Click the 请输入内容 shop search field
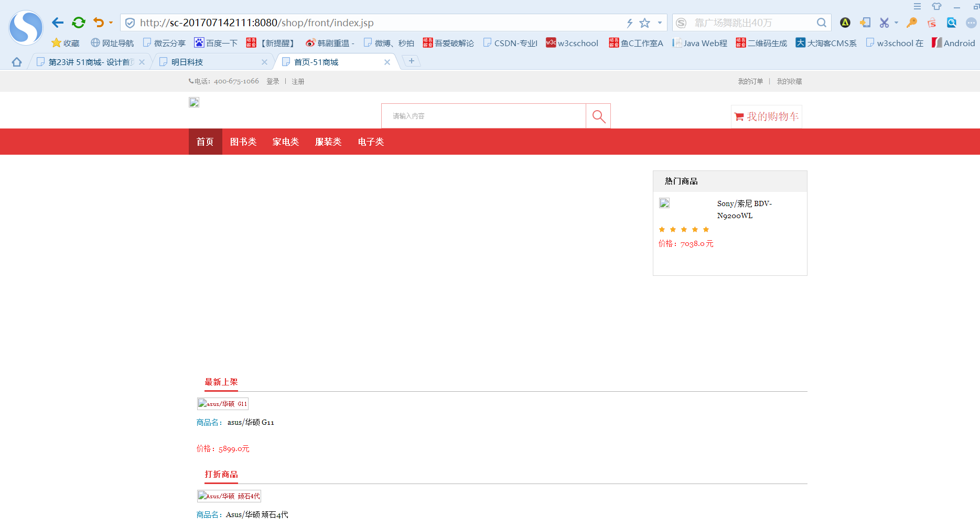Screen dimensions: 980x526 pos(483,116)
